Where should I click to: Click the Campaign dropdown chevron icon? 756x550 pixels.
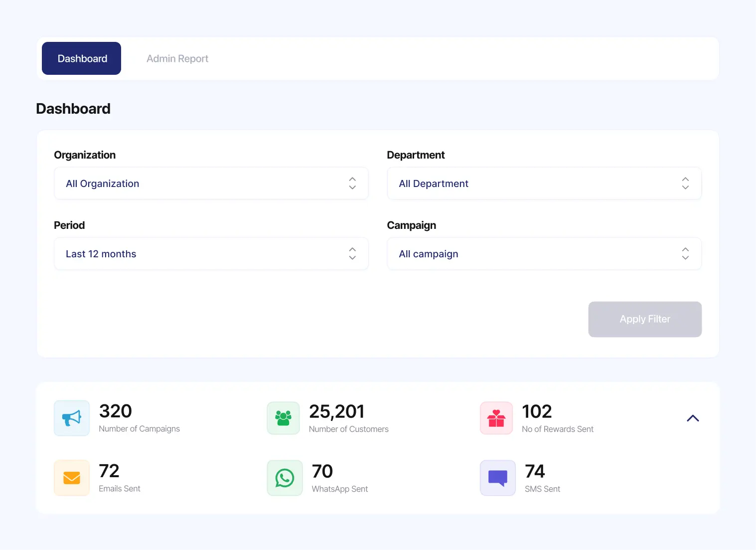point(685,254)
